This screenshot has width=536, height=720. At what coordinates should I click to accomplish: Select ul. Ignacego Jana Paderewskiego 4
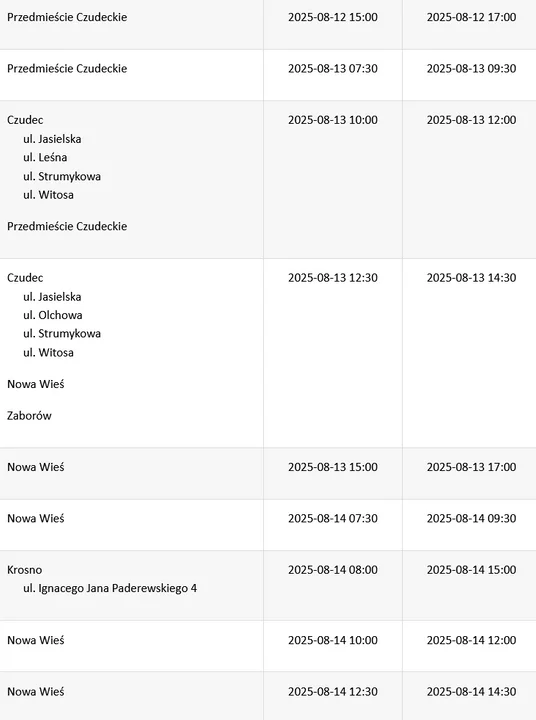pos(110,589)
